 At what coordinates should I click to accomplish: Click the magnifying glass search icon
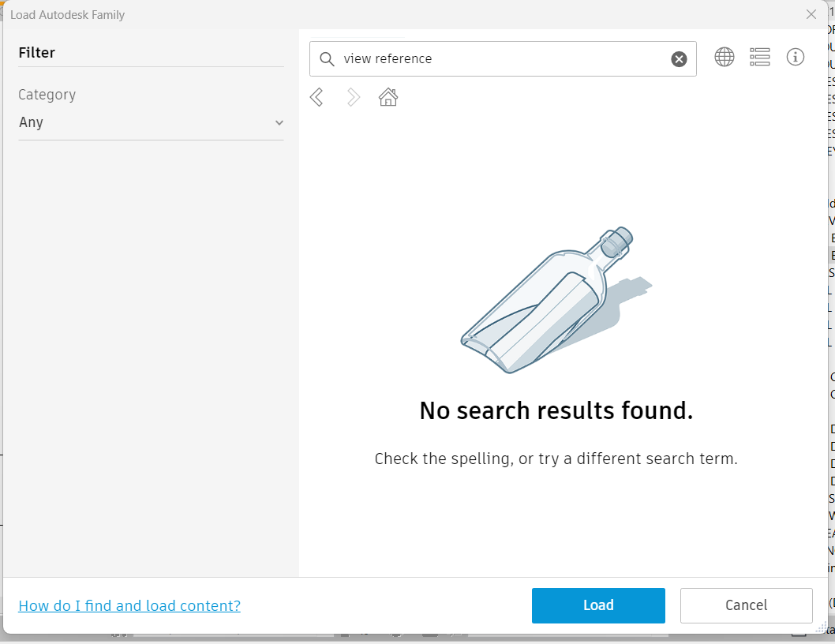pos(327,58)
